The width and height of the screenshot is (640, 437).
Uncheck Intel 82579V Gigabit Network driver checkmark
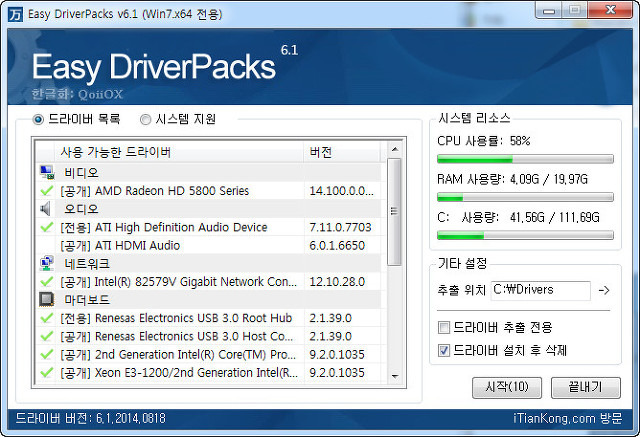47,282
